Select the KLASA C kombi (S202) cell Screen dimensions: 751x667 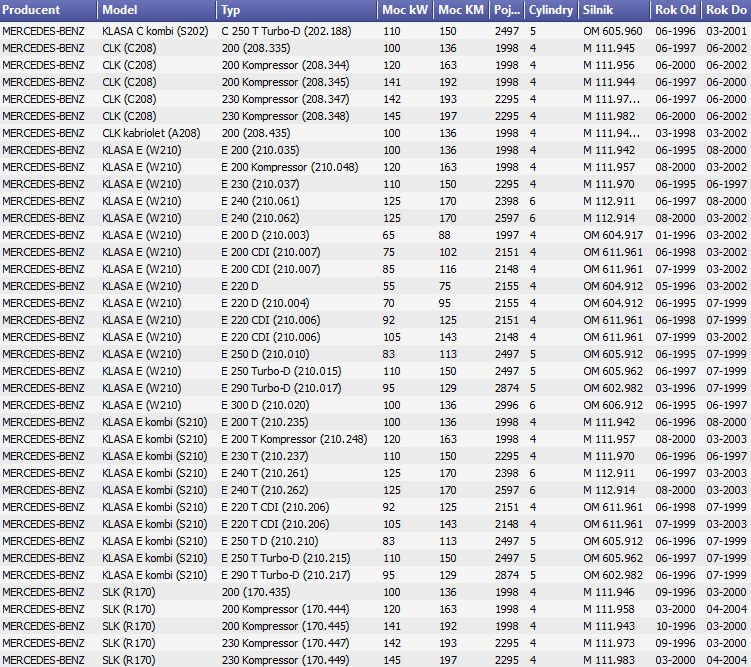155,31
